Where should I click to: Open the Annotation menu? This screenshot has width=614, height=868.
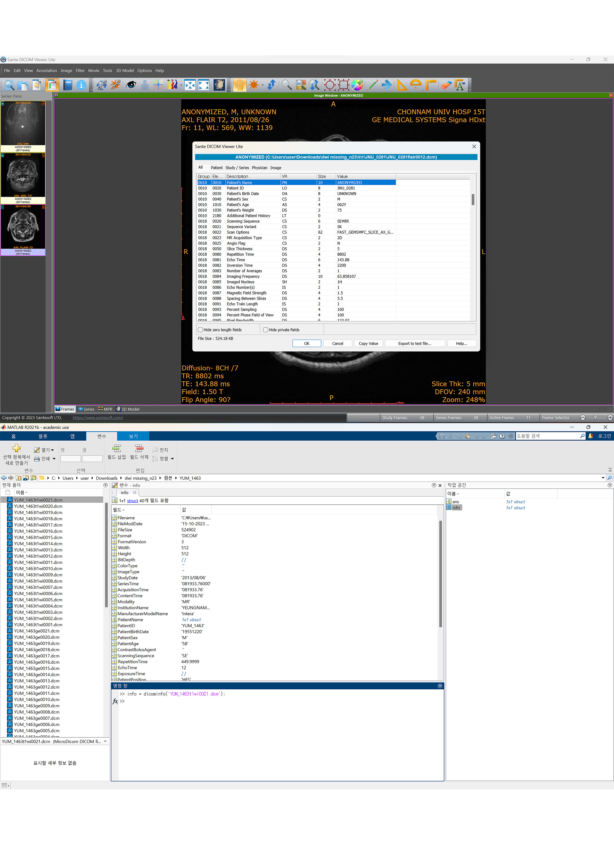pyautogui.click(x=47, y=71)
